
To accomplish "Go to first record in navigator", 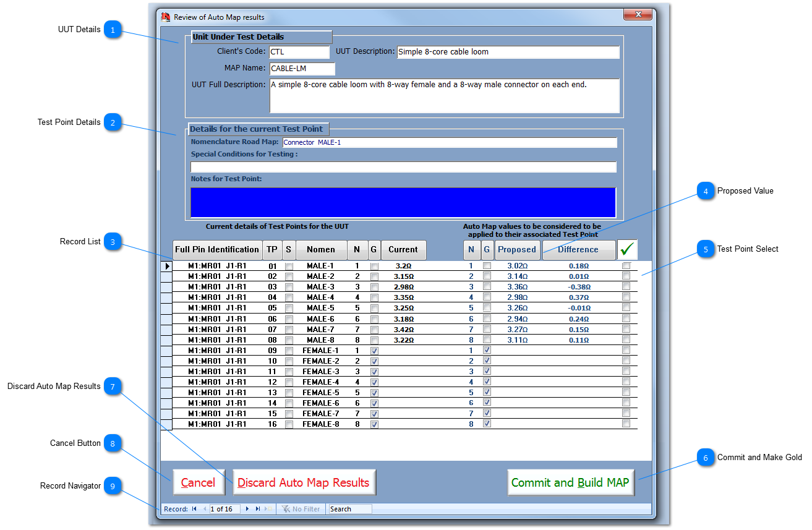I will coord(194,509).
